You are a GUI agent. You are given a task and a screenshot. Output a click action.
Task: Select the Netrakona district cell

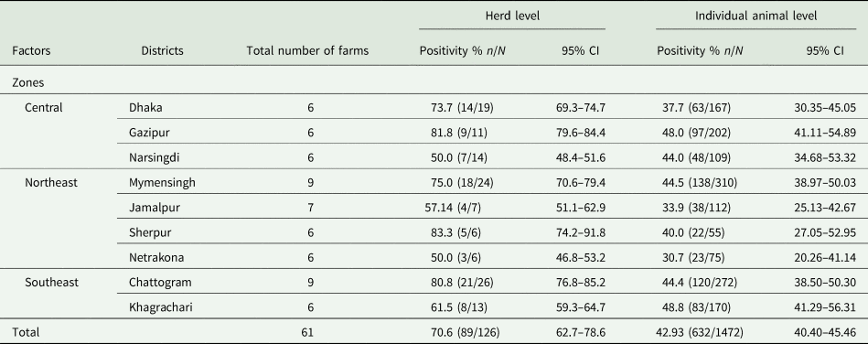coord(156,258)
